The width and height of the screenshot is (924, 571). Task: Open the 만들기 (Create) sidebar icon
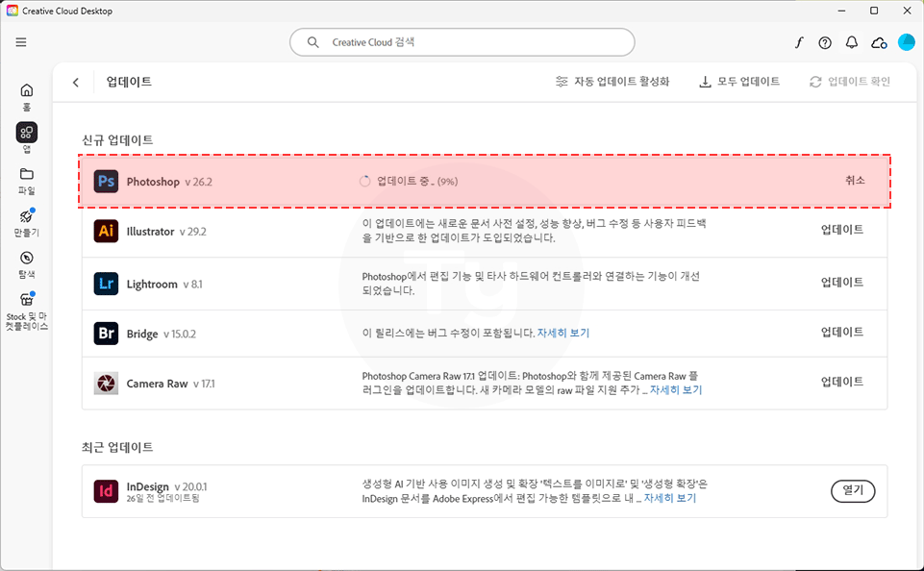27,223
